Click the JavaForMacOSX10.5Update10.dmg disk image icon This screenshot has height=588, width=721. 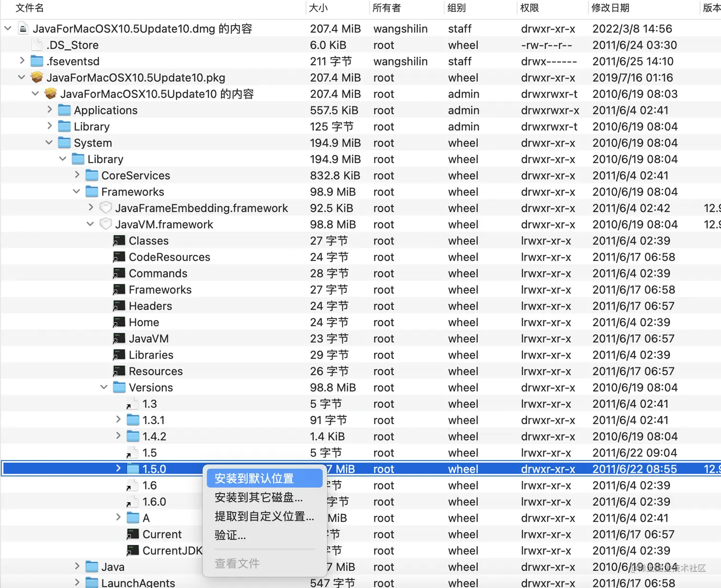pyautogui.click(x=23, y=29)
